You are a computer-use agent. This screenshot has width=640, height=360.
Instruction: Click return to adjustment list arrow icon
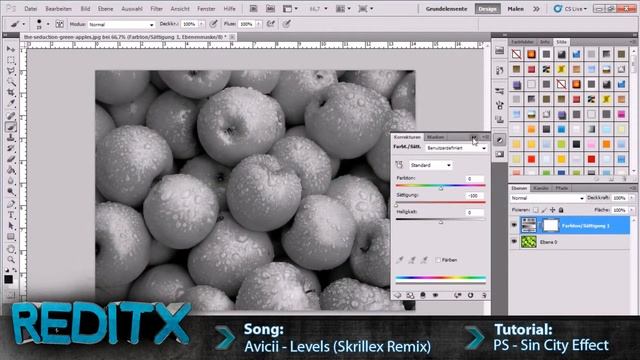click(398, 295)
